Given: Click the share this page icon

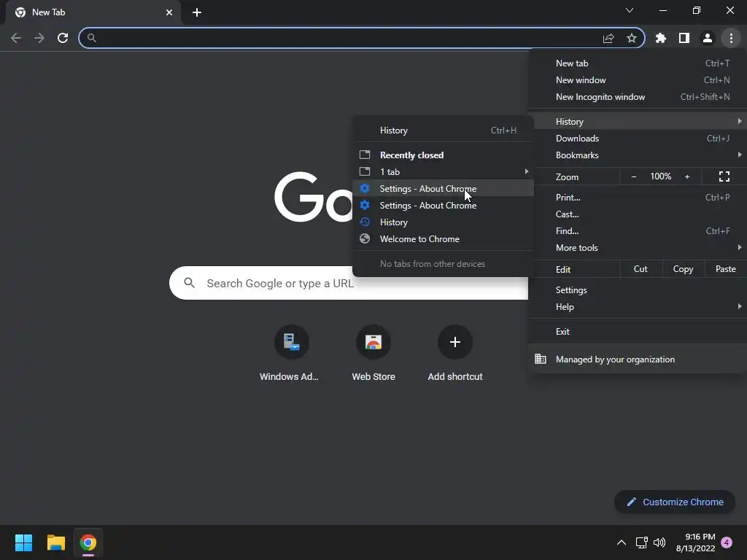Looking at the screenshot, I should pos(608,38).
